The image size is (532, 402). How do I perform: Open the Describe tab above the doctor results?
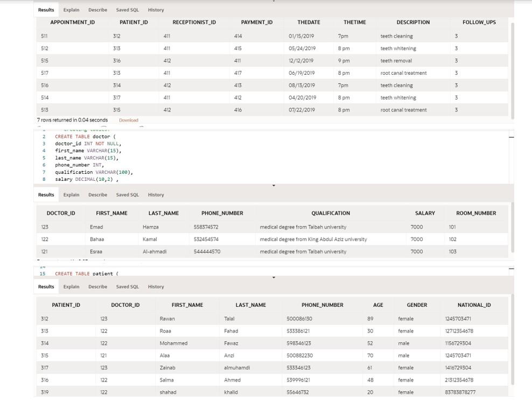point(97,195)
